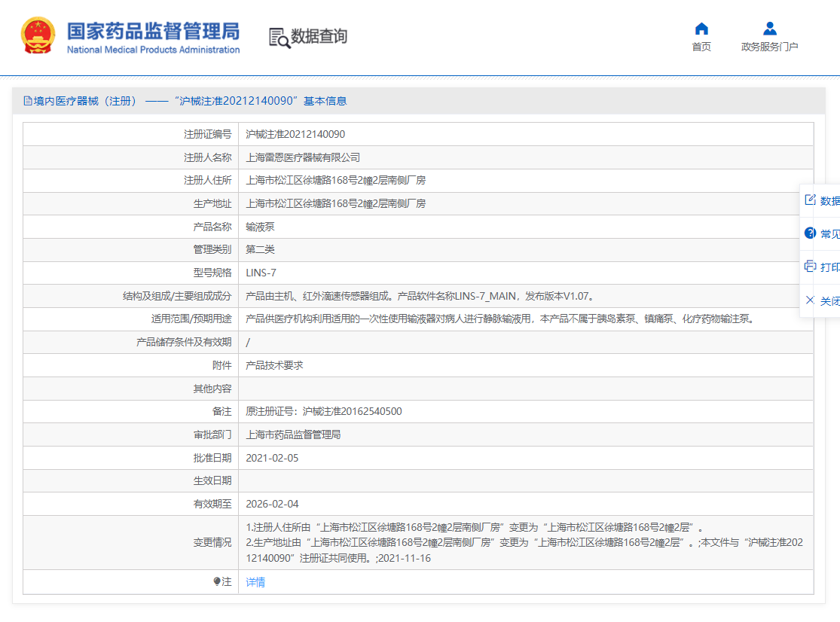The image size is (840, 622).
Task: Click the FAQ question mark icon
Action: point(810,233)
